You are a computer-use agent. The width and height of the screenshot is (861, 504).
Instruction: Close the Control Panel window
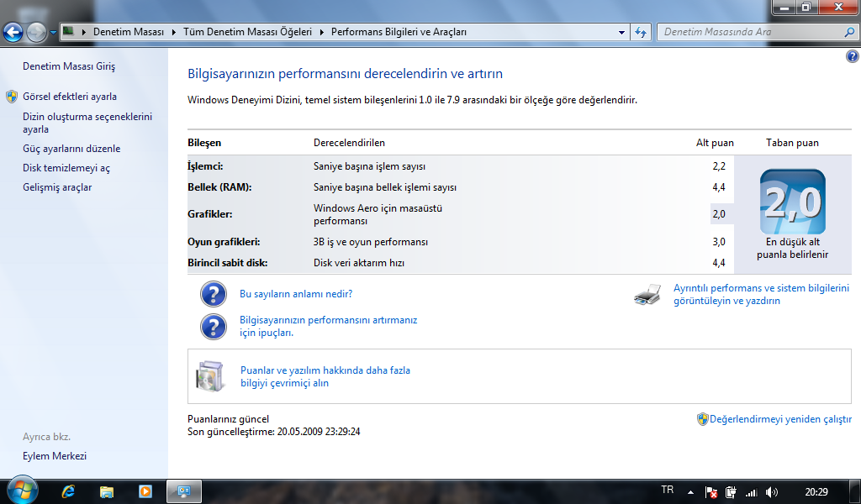838,7
